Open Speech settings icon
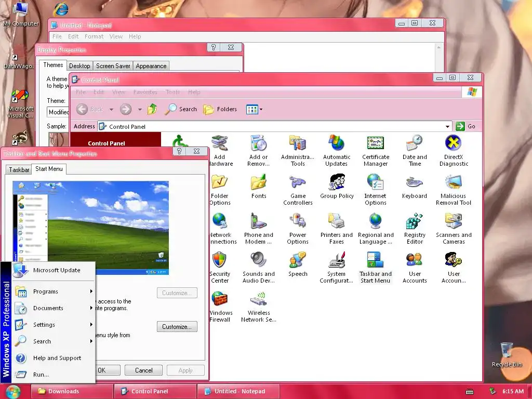This screenshot has width=532, height=399. 298,264
